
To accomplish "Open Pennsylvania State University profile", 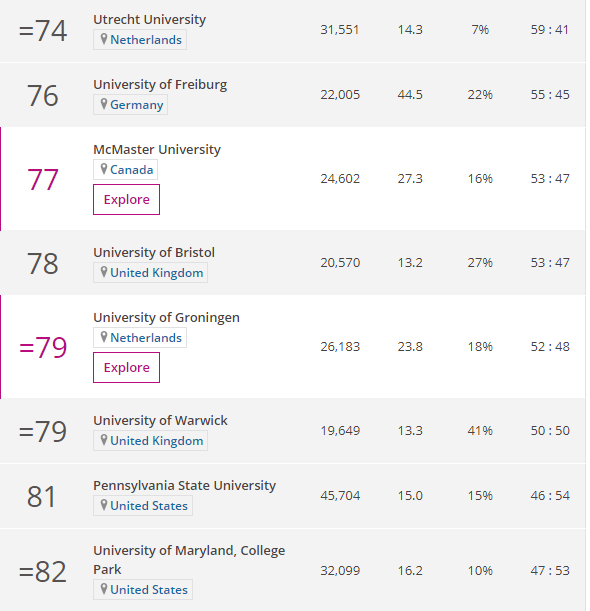I will pos(184,486).
